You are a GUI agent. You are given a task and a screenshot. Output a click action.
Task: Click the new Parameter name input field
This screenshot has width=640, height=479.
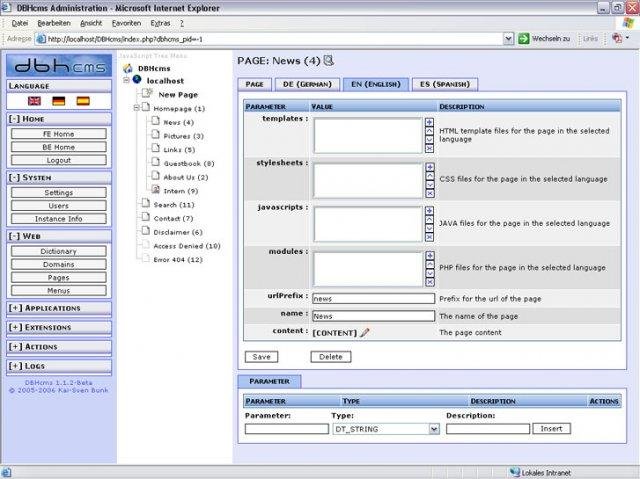pyautogui.click(x=287, y=429)
